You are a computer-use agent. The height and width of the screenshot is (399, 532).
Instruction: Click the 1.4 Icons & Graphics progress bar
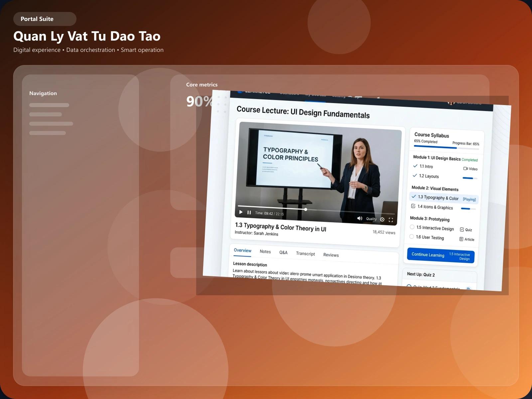point(468,209)
